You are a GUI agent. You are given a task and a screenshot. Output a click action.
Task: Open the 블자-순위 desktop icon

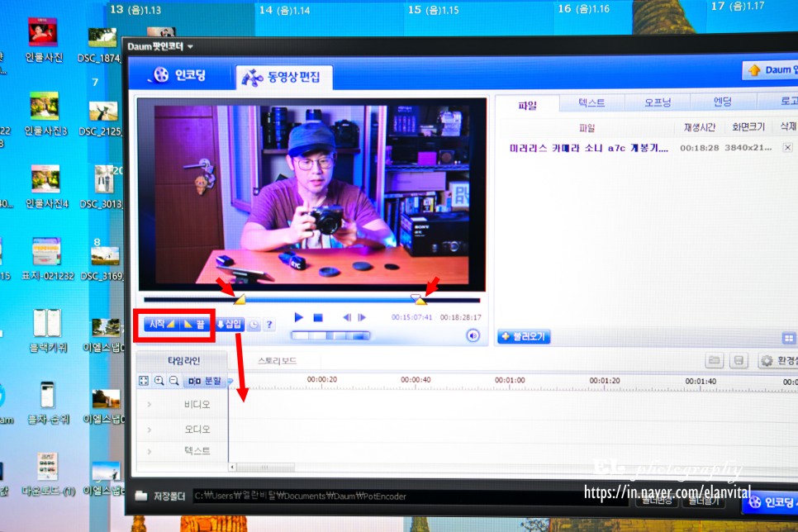point(48,403)
